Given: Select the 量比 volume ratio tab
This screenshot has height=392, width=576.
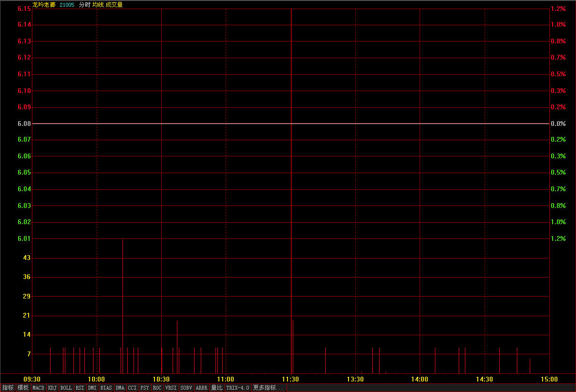Looking at the screenshot, I should 217,388.
